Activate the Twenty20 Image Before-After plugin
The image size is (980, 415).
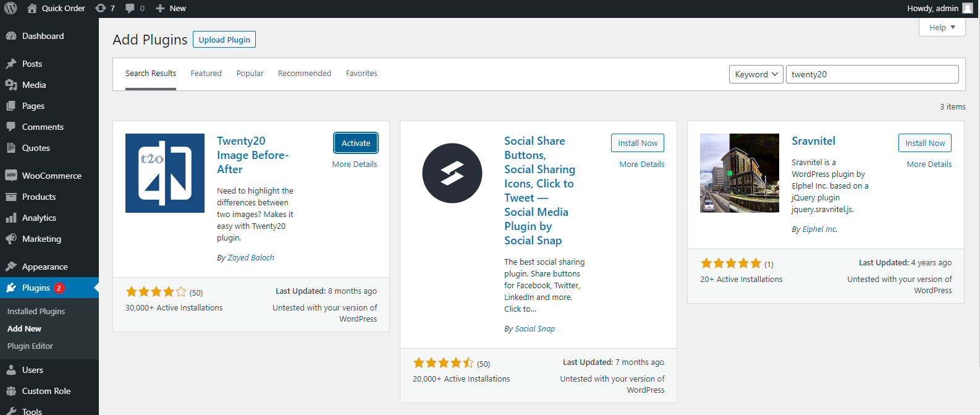pos(356,143)
